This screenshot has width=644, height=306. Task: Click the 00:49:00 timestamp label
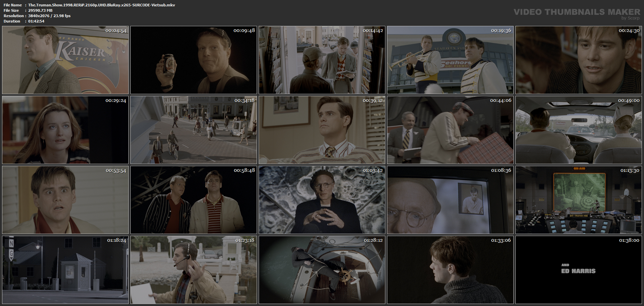[629, 101]
